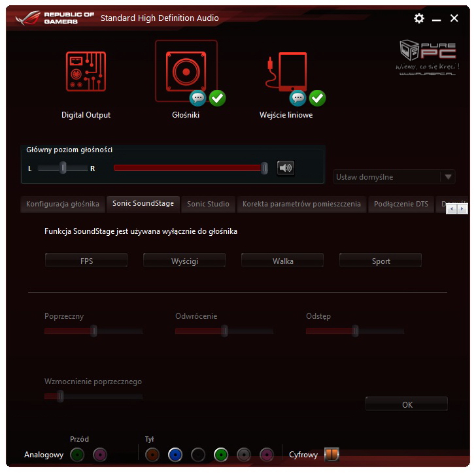This screenshot has height=473, width=476.
Task: Mute sound with the speaker button
Action: click(285, 168)
